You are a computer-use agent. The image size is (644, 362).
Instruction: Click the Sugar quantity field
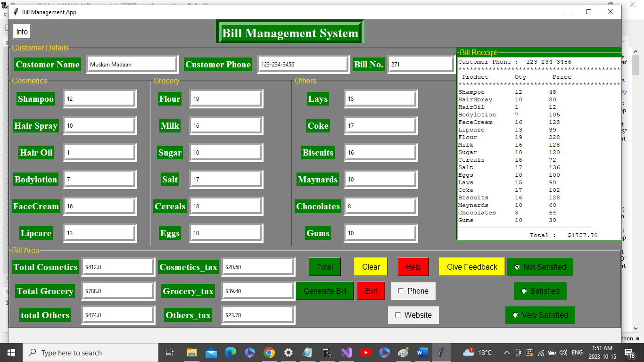click(226, 153)
